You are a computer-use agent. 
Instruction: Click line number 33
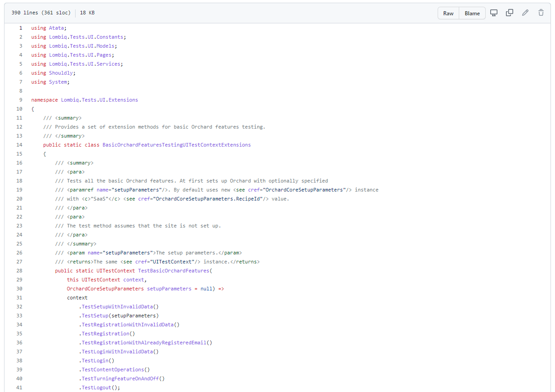tap(19, 316)
